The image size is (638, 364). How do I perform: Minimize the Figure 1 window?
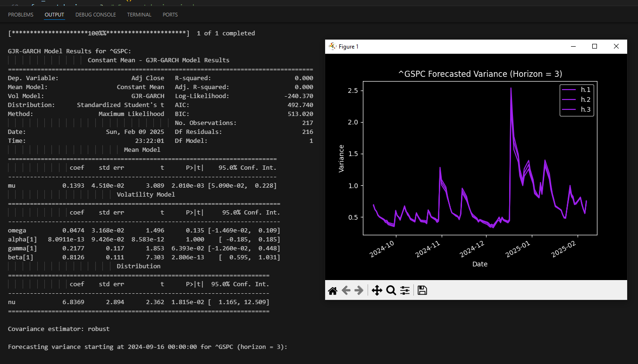pyautogui.click(x=573, y=46)
